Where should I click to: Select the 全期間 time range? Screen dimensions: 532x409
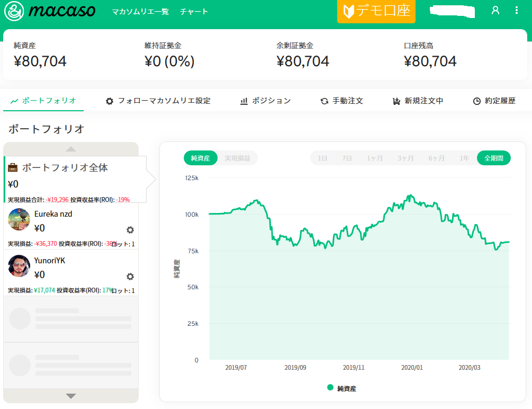tap(493, 158)
